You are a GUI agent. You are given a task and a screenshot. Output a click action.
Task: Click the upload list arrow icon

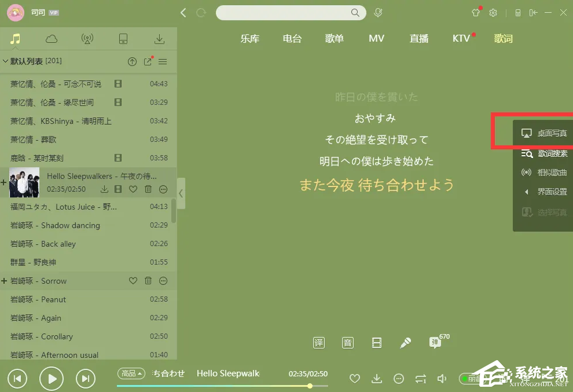(133, 61)
